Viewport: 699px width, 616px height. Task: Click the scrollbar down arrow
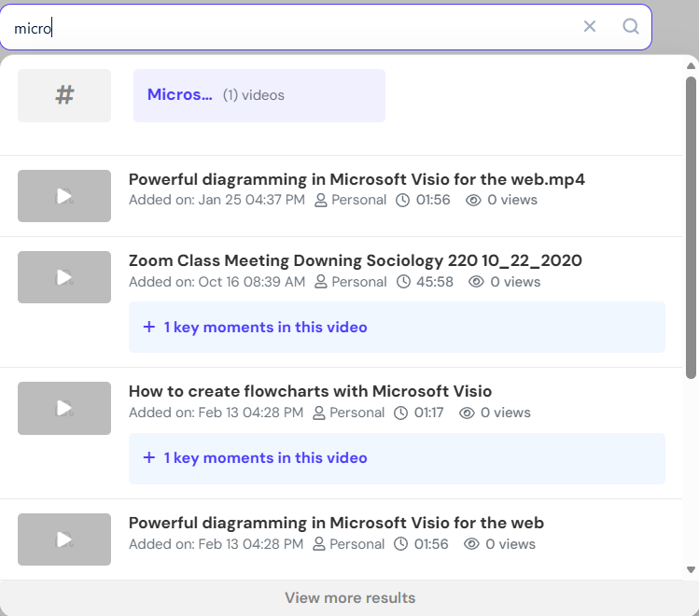point(691,569)
